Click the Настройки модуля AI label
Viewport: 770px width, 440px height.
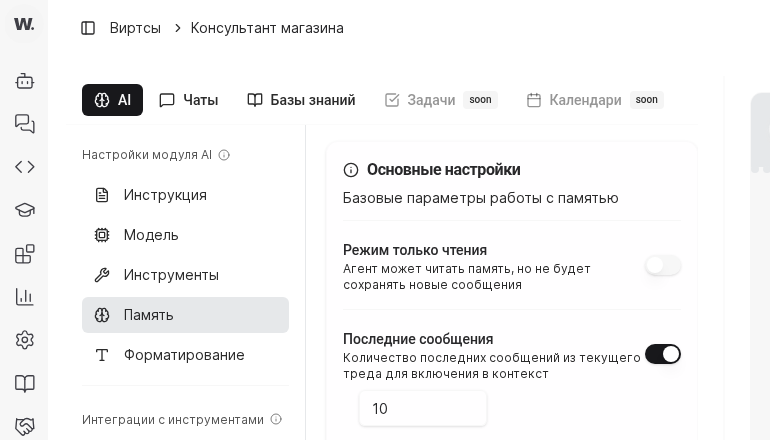pyautogui.click(x=147, y=155)
